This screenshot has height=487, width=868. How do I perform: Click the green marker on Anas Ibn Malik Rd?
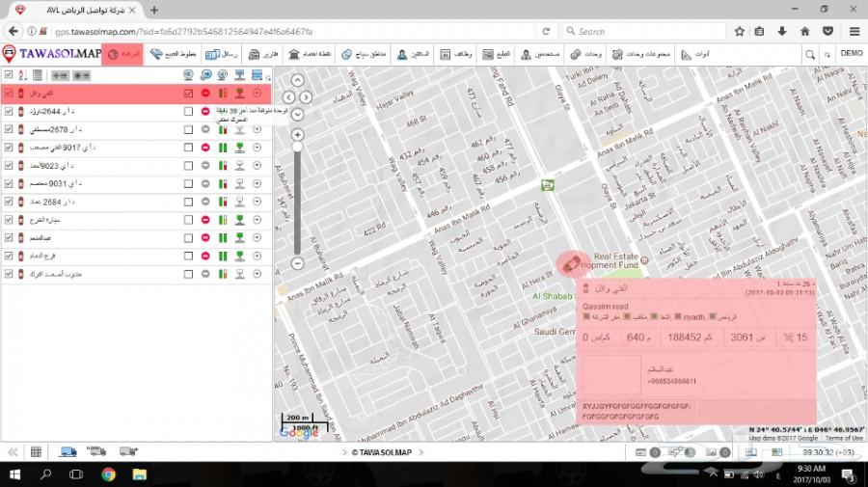tap(548, 185)
